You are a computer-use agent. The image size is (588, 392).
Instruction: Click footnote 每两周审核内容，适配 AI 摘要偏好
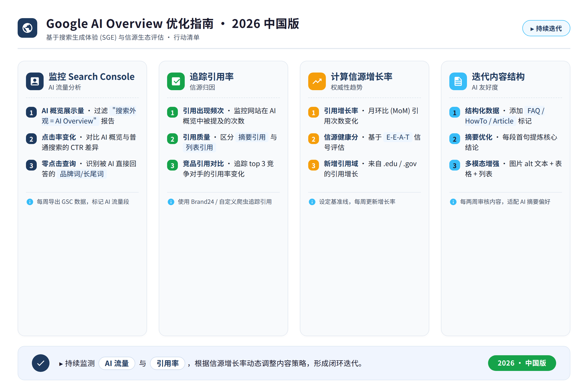point(505,202)
